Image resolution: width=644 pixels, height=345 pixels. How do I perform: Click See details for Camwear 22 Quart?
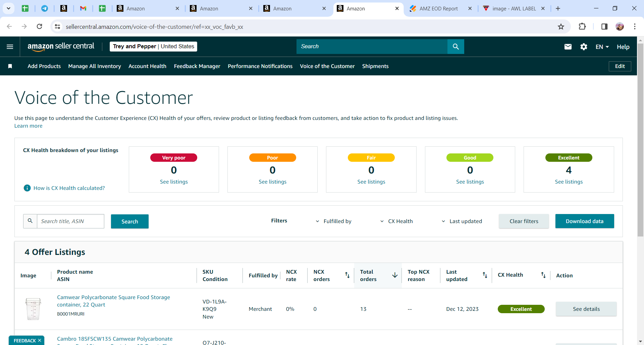[586, 309]
